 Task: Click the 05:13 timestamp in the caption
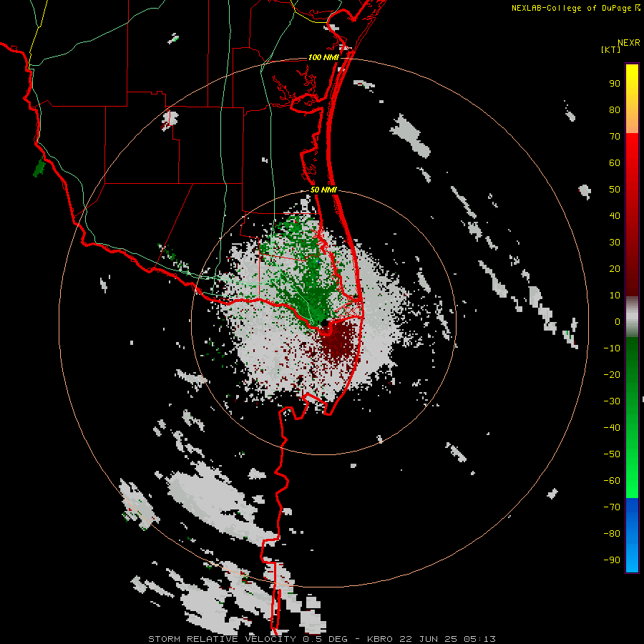pos(479,639)
